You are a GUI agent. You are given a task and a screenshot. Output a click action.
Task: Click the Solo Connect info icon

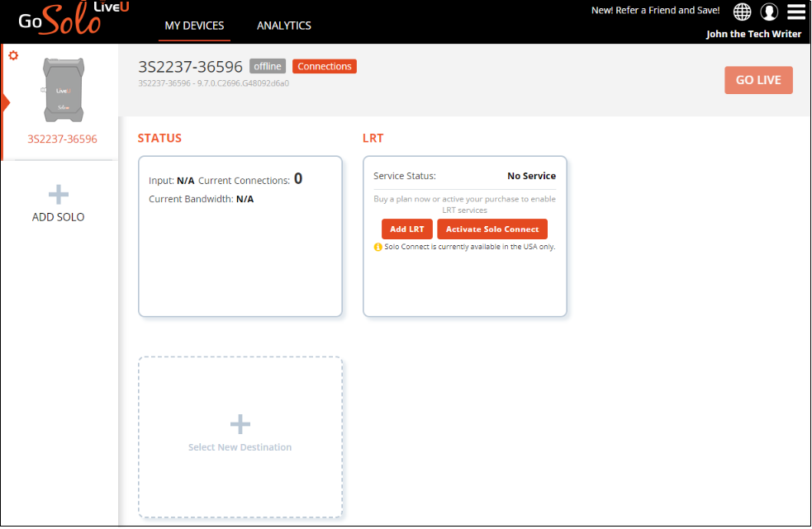[378, 248]
